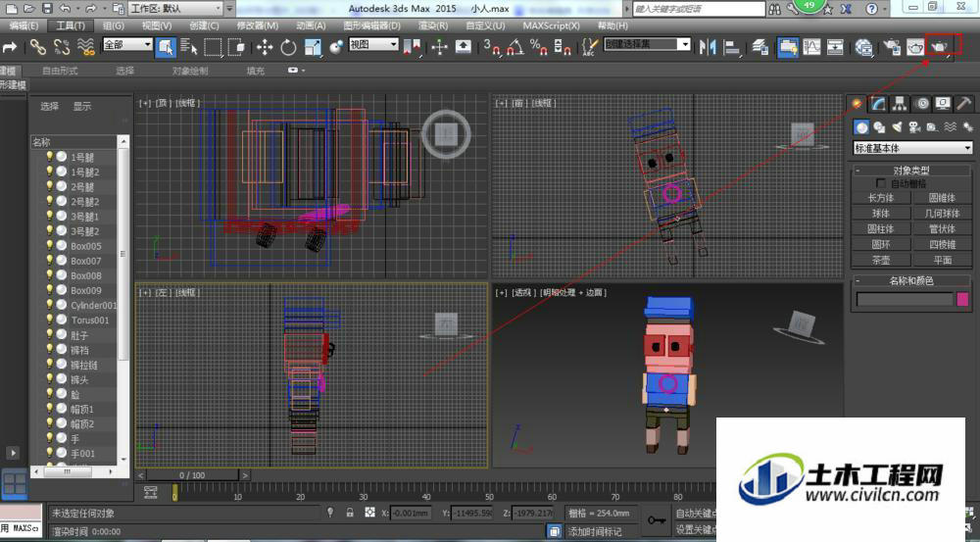Open the 全部 selection filter dropdown
Screen dimensions: 980x542
[127, 44]
